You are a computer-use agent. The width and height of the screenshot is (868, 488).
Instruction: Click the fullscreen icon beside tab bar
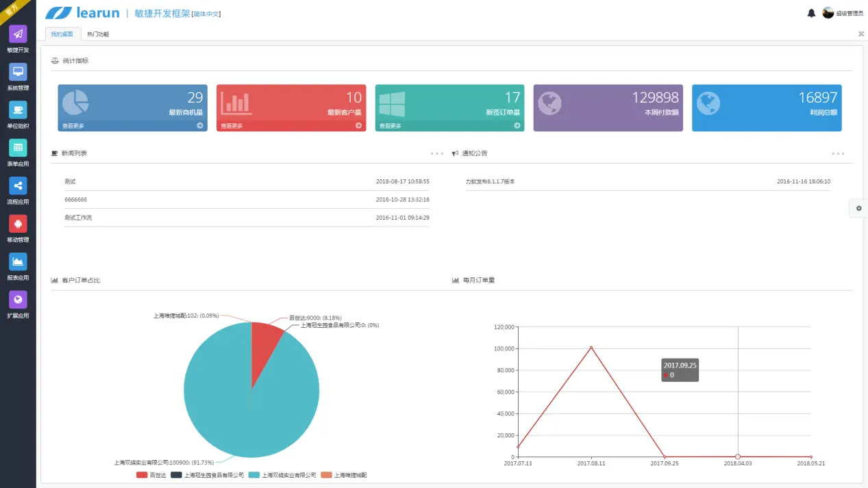point(861,34)
